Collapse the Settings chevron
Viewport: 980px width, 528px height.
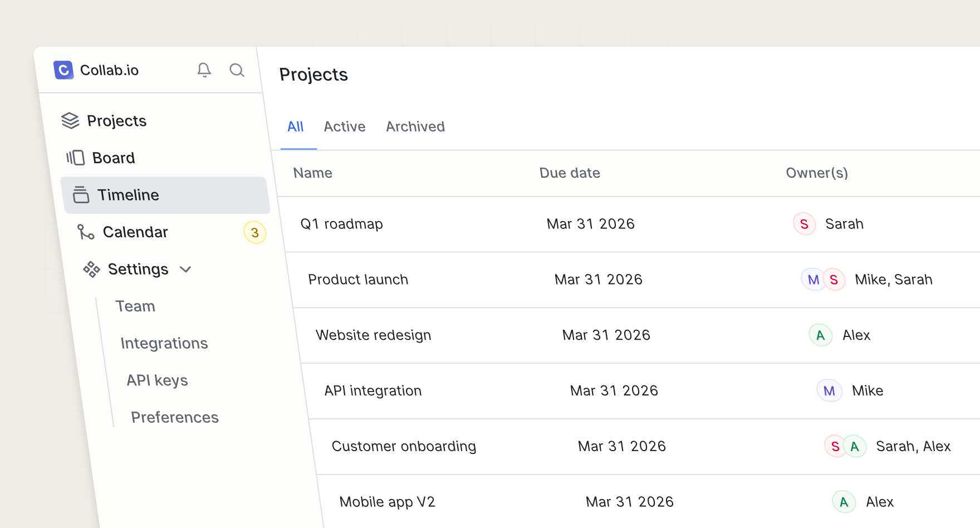coord(185,270)
